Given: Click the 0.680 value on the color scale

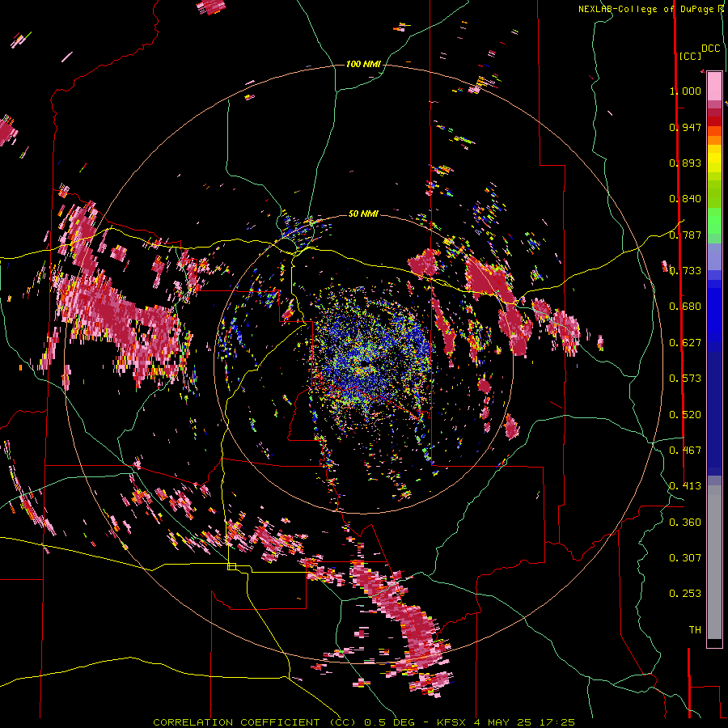Looking at the screenshot, I should pyautogui.click(x=685, y=307).
